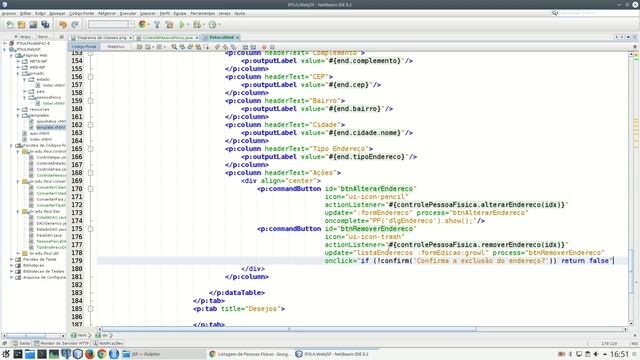Click the Save All toolbar icon
Screen dimensions: 640x360
point(45,24)
